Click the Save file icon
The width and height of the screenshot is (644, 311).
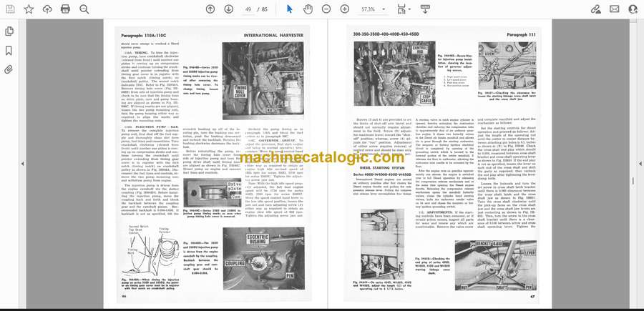pyautogui.click(x=10, y=9)
